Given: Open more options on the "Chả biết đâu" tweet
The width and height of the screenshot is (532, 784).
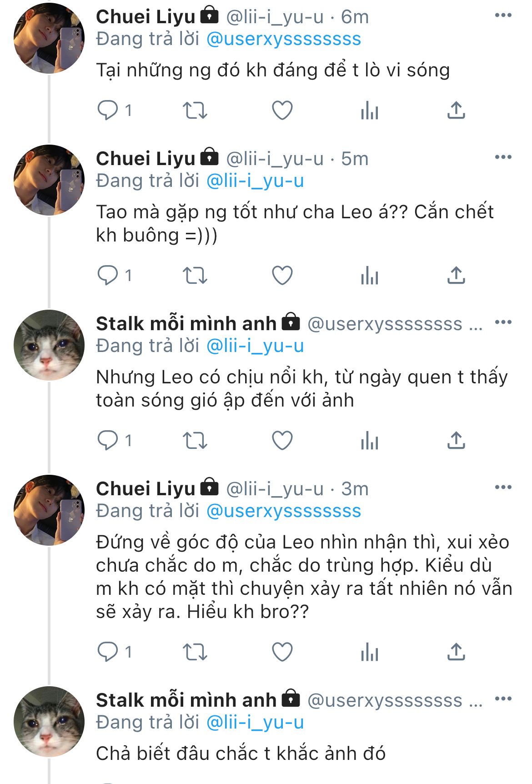Looking at the screenshot, I should coord(503,699).
